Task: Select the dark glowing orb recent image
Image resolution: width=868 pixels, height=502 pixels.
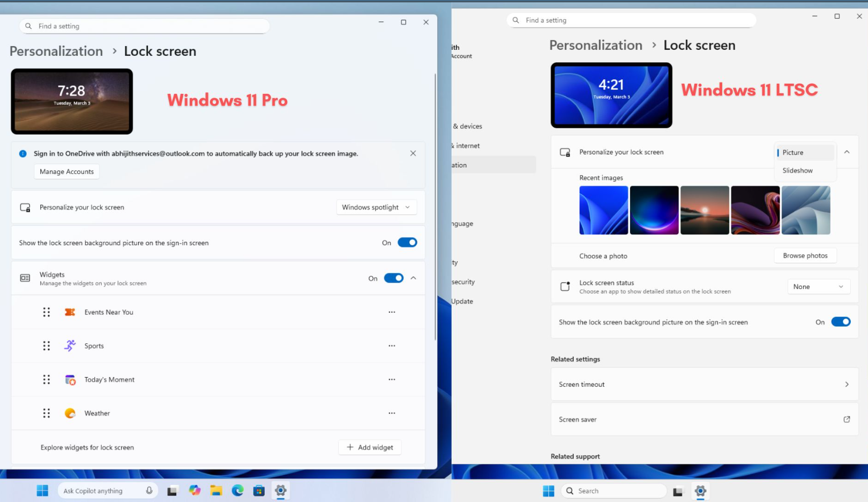Action: [654, 210]
